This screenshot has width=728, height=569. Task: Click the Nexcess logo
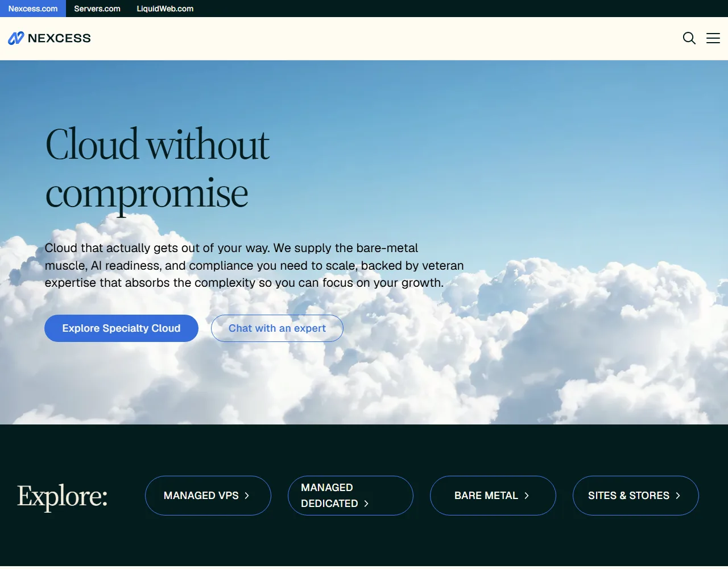[49, 38]
